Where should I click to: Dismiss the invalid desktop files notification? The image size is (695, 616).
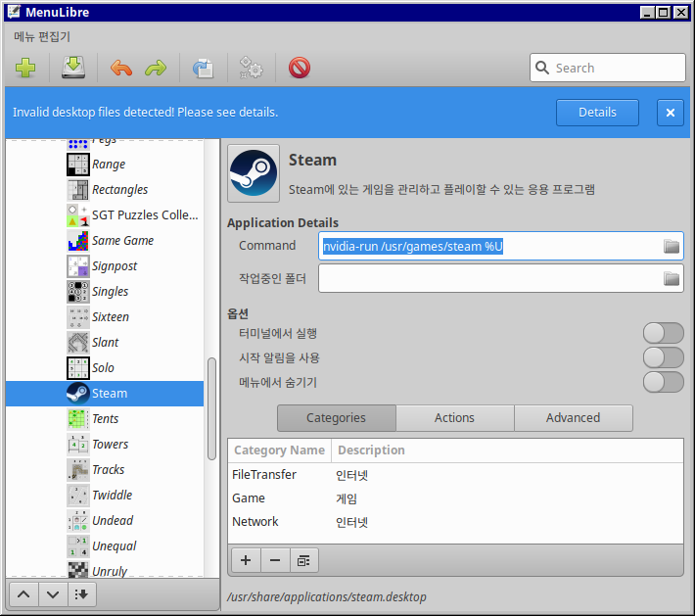[x=671, y=113]
